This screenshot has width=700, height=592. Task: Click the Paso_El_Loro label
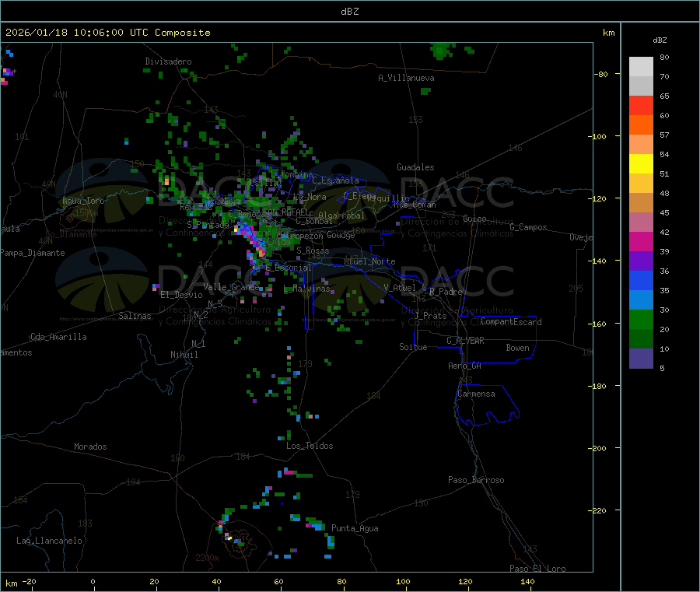[x=537, y=569]
